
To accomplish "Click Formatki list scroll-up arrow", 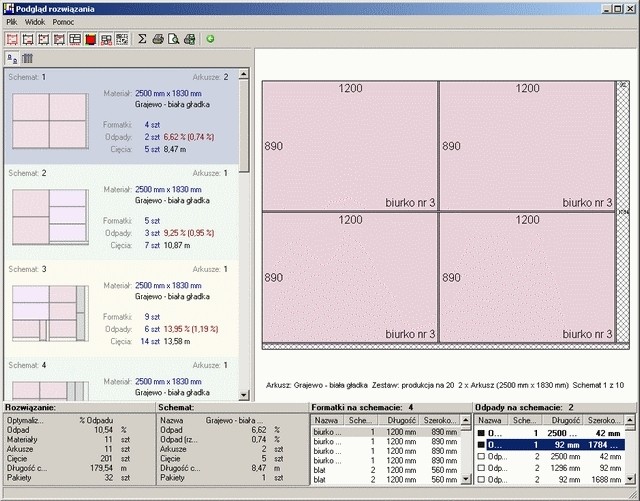I will pyautogui.click(x=465, y=420).
